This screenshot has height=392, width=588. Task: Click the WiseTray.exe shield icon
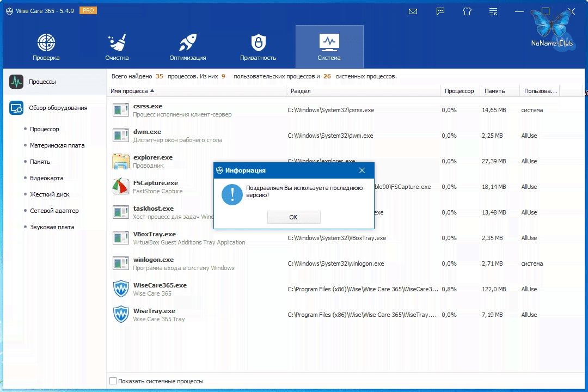(121, 314)
